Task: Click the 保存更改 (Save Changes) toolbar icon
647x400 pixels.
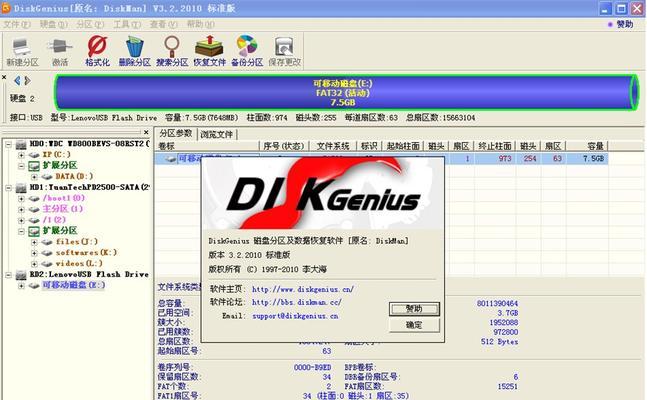Action: (285, 52)
